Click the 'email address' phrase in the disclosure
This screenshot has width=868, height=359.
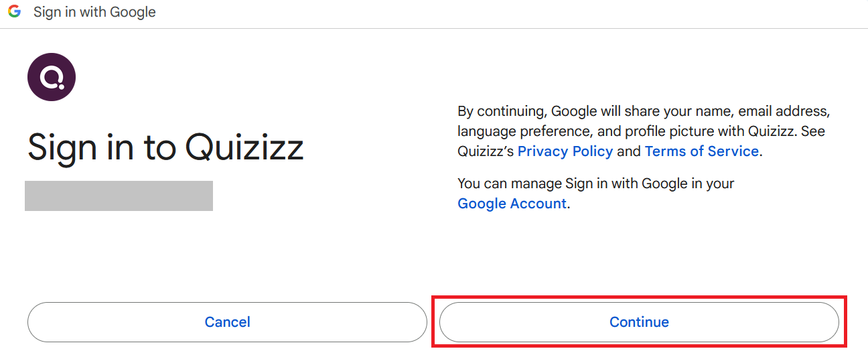tap(784, 111)
